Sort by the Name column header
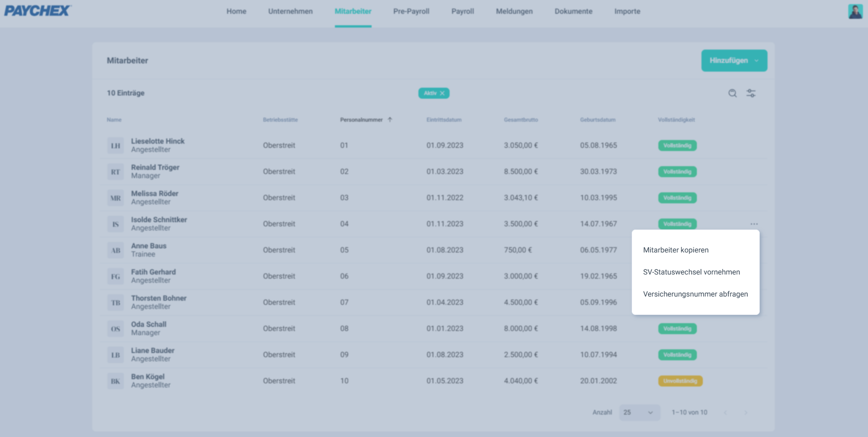The height and width of the screenshot is (437, 868). pyautogui.click(x=114, y=120)
